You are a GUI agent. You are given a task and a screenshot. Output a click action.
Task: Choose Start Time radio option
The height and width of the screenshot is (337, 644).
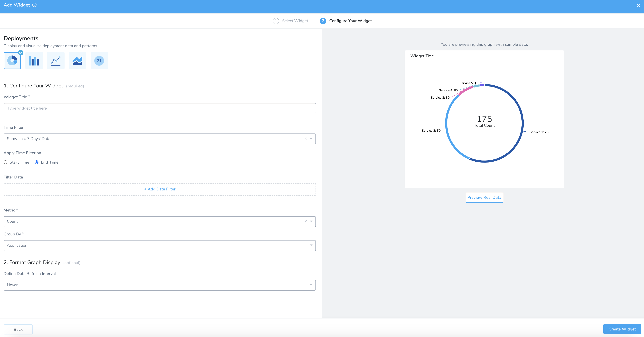pos(5,162)
